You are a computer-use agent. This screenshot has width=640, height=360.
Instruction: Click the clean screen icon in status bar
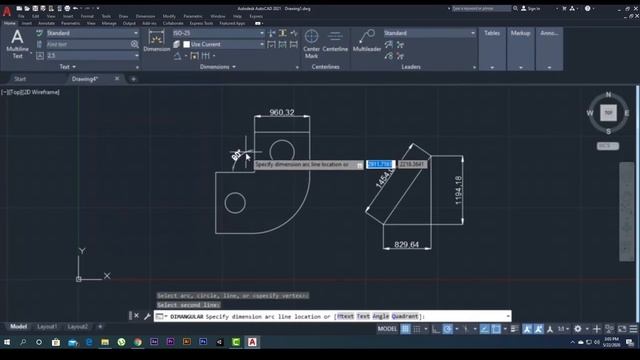pyautogui.click(x=622, y=329)
